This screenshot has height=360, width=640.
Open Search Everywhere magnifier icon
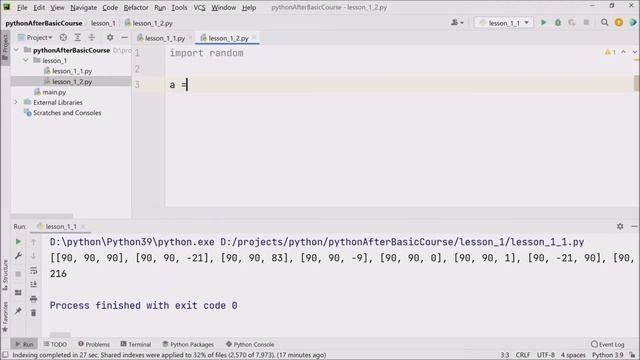pos(604,23)
